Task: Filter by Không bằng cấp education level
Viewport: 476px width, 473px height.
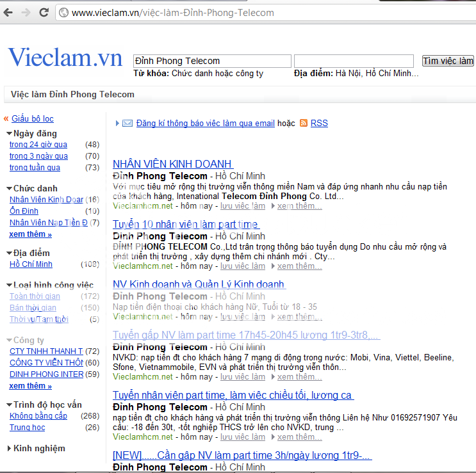Action: click(x=38, y=416)
